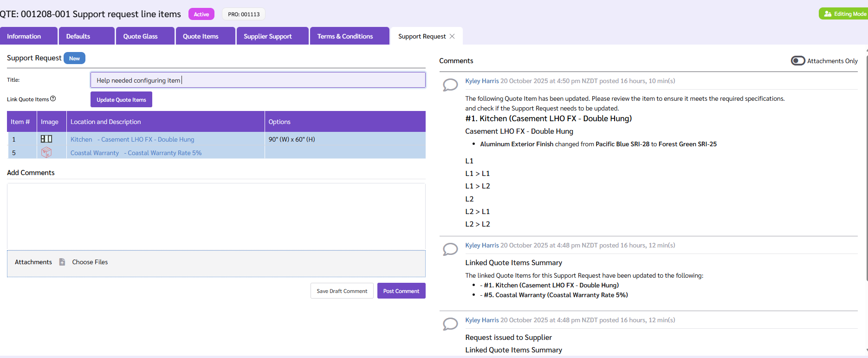This screenshot has width=868, height=358.
Task: Click in the Title input field
Action: [258, 80]
